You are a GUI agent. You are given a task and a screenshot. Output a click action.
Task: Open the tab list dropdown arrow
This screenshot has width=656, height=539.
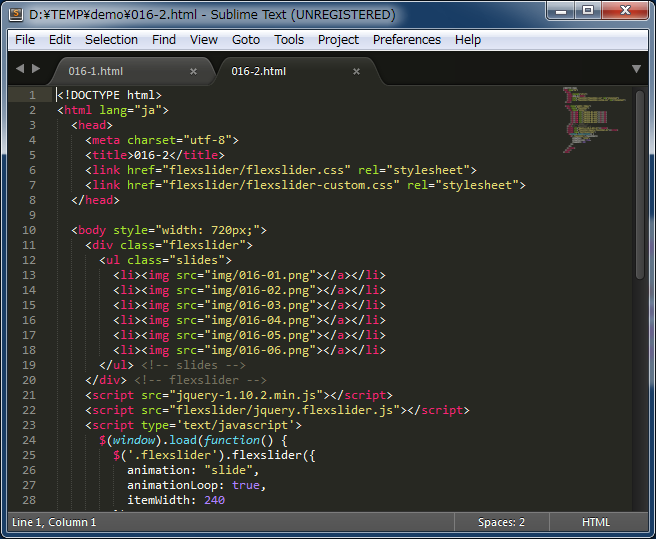[x=636, y=69]
